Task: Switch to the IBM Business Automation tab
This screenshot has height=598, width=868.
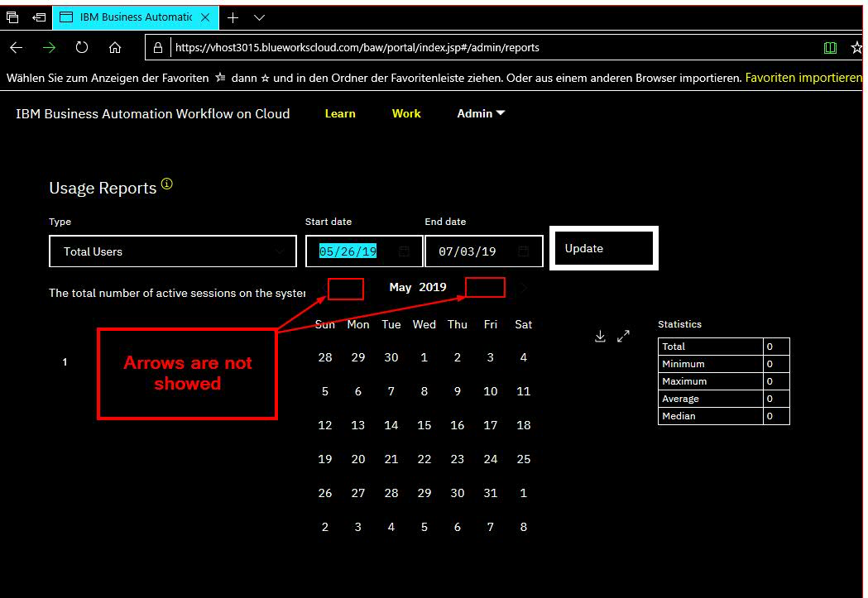Action: point(136,17)
